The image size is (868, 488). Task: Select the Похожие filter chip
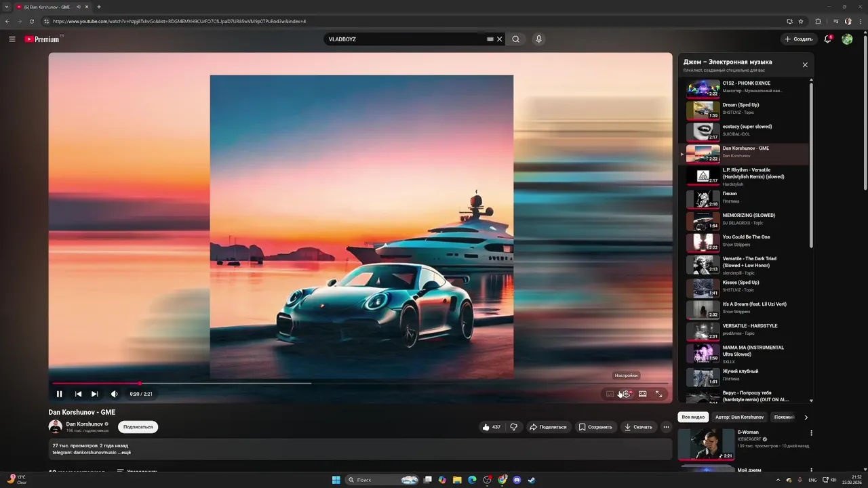coord(784,417)
